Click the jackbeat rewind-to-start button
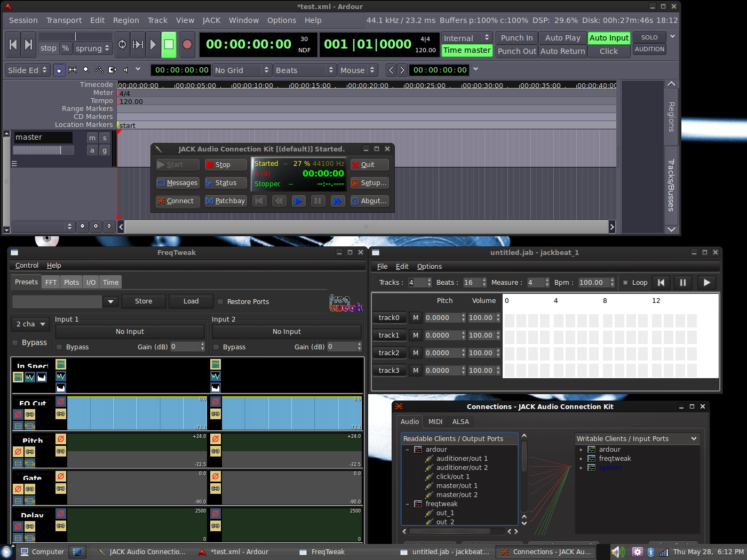747x560 pixels. click(x=661, y=283)
